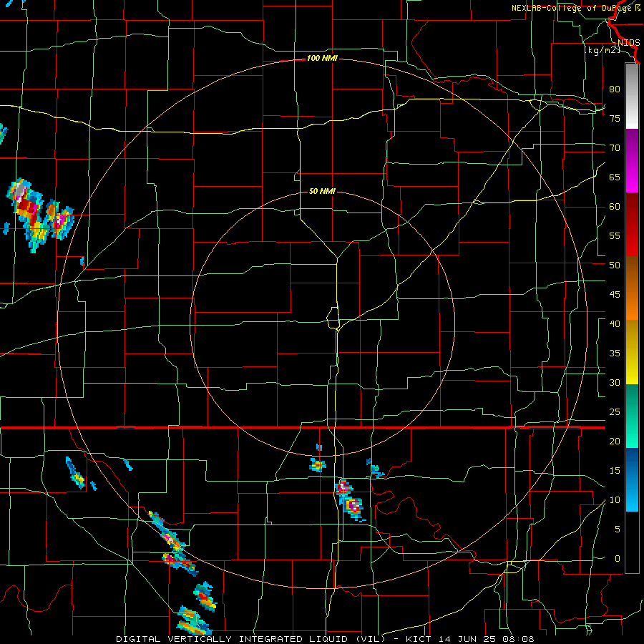Viewport: 644px width, 644px height.
Task: Pick the purple-magenta segment of the color scale
Action: click(632, 160)
